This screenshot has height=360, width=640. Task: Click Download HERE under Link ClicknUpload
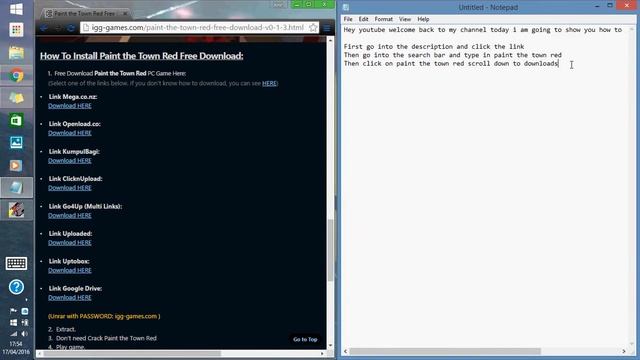pyautogui.click(x=70, y=188)
